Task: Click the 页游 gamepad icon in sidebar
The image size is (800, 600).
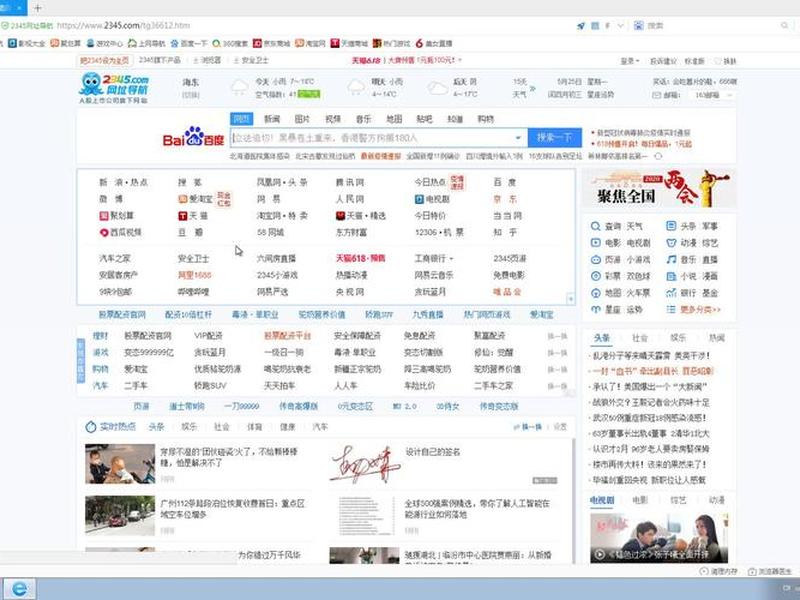Action: [x=595, y=260]
